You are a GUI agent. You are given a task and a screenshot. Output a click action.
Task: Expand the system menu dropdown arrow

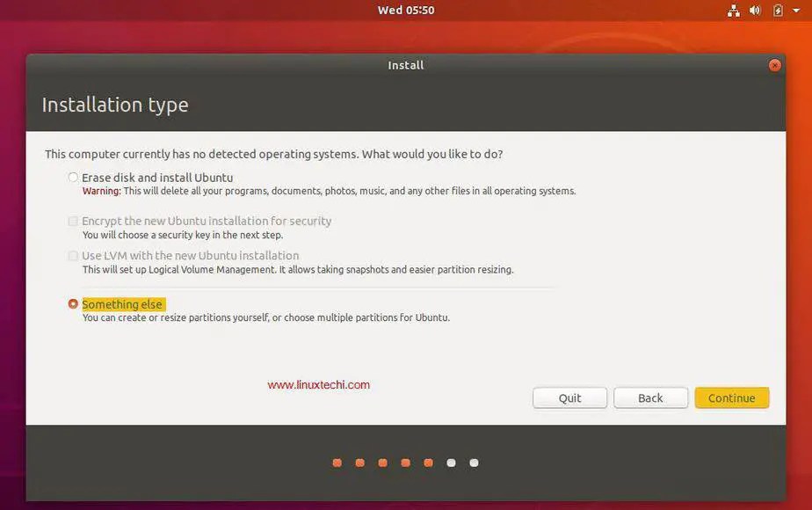(x=796, y=11)
